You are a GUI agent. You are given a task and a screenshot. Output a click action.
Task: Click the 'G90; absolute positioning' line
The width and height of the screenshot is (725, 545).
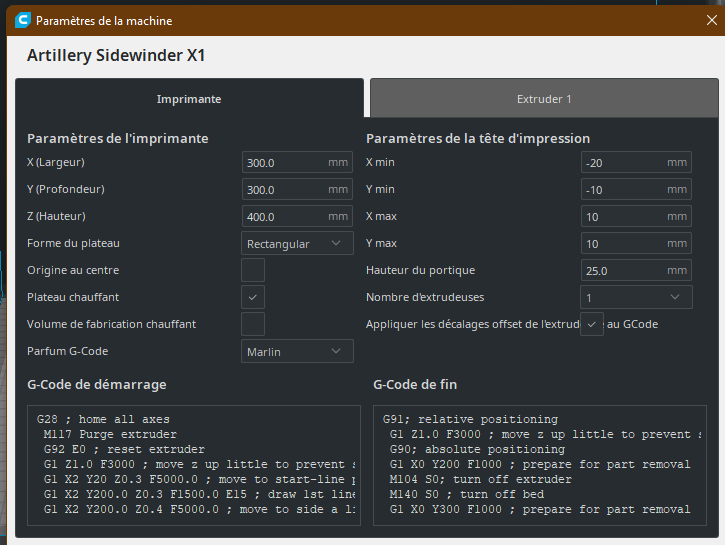click(477, 449)
